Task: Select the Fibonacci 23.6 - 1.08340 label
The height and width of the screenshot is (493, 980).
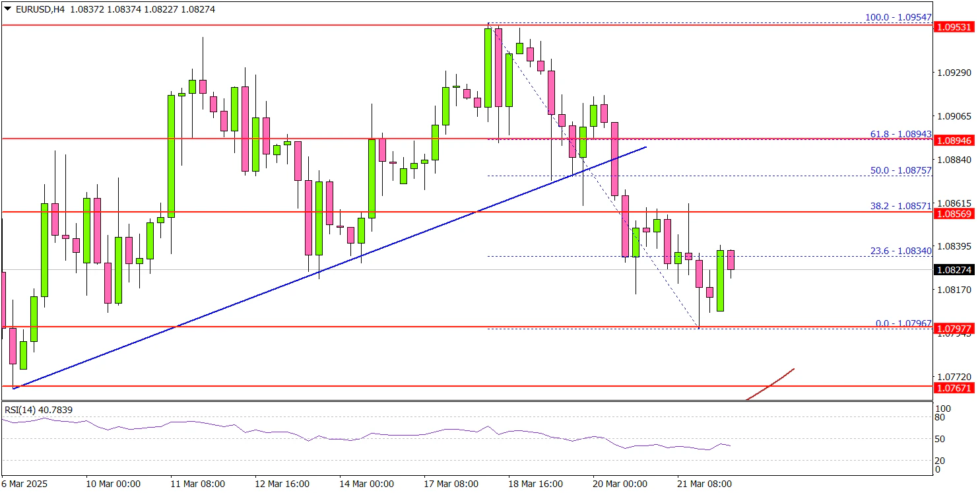Action: pyautogui.click(x=900, y=251)
